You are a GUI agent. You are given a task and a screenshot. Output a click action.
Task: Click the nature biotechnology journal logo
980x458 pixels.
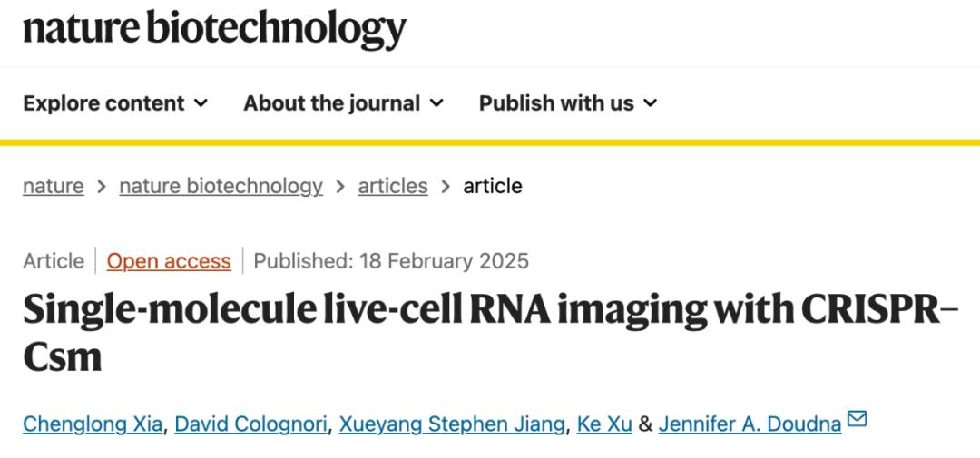point(214,29)
